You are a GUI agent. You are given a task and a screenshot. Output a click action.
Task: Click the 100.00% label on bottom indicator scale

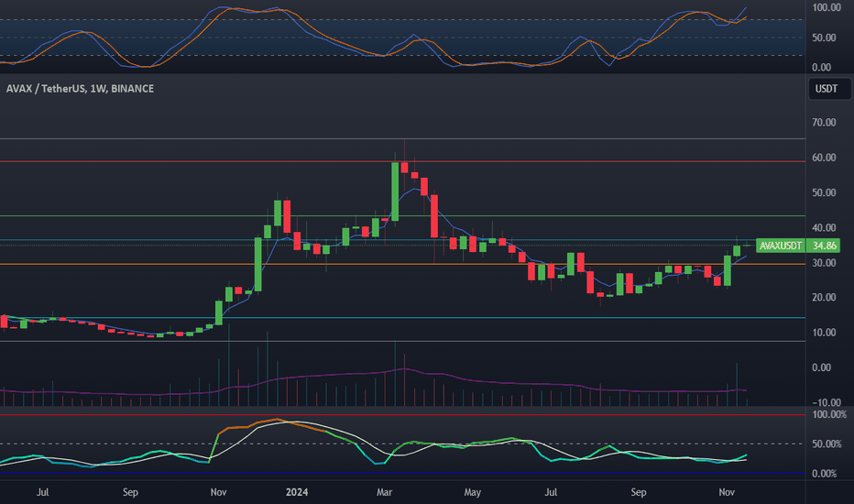point(829,414)
